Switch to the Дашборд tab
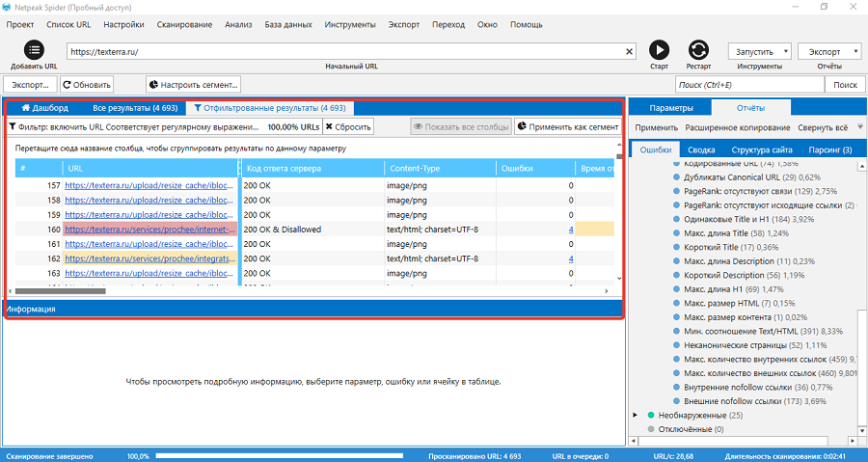868x462 pixels. pyautogui.click(x=44, y=108)
